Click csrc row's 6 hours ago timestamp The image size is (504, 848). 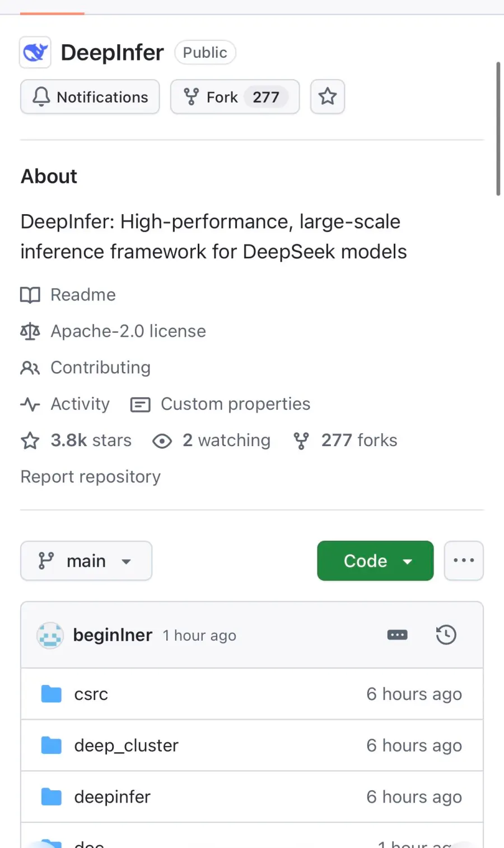click(414, 694)
